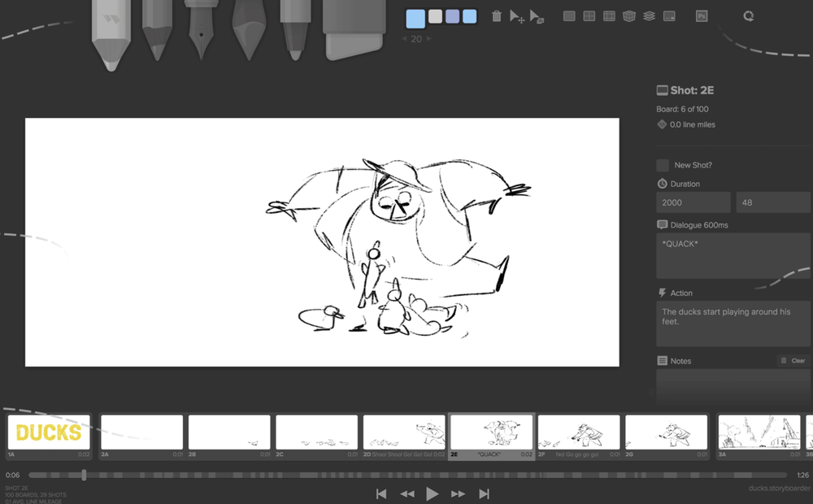Open the current board in Photoshop
The image size is (813, 504).
(701, 15)
